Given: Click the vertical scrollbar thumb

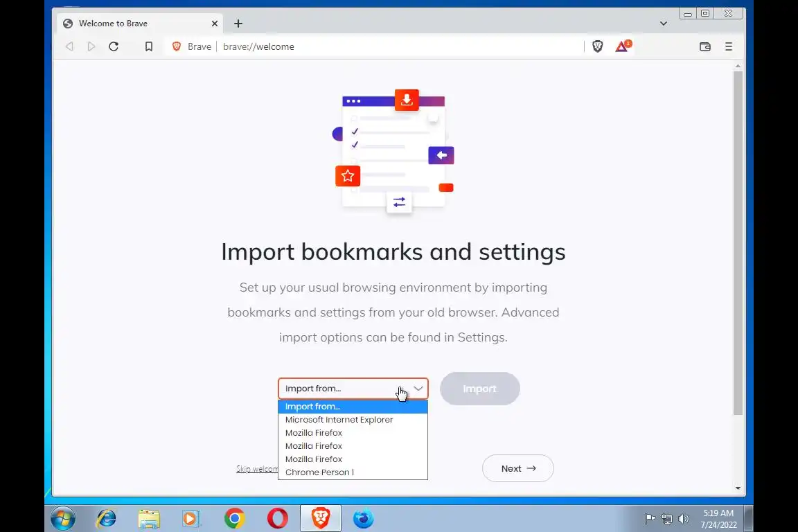Looking at the screenshot, I should click(x=738, y=243).
